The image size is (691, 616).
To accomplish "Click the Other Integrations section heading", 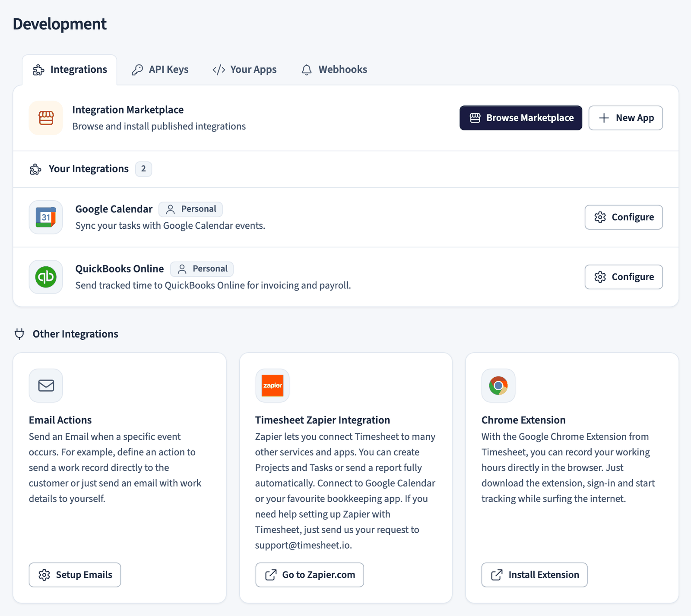I will click(76, 334).
